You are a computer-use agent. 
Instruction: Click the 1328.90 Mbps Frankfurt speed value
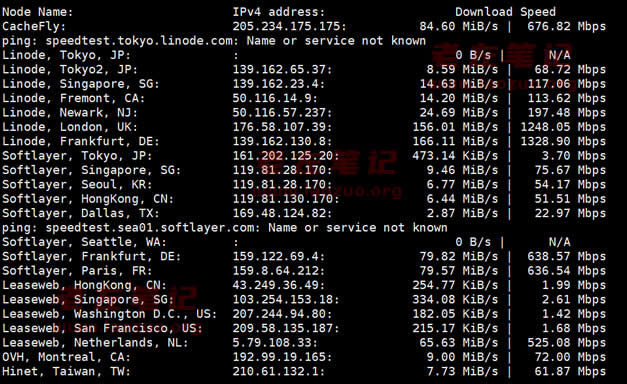tap(563, 142)
